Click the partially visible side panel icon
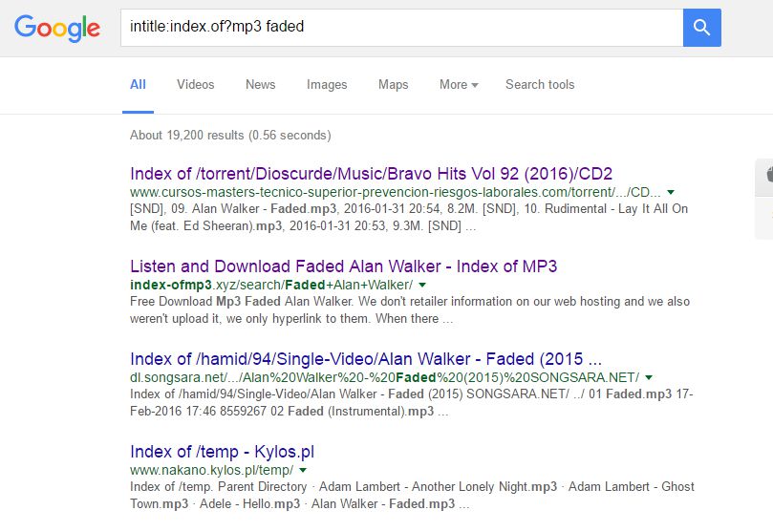 [767, 174]
